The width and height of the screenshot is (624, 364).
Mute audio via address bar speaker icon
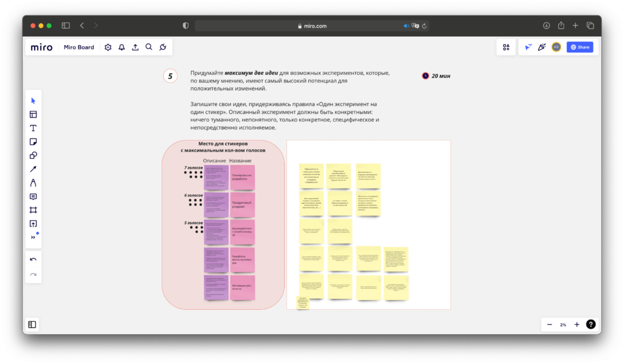click(x=406, y=26)
